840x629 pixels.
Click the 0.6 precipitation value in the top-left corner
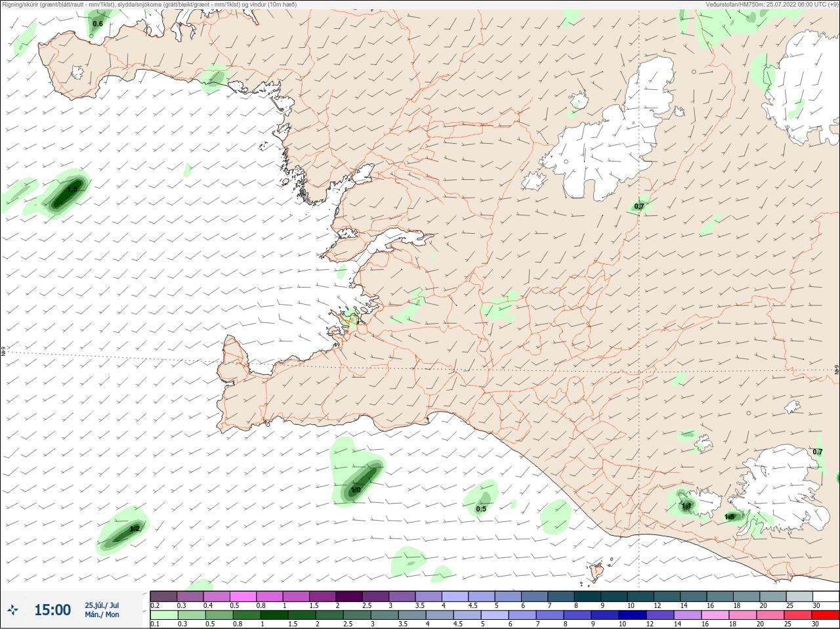98,24
